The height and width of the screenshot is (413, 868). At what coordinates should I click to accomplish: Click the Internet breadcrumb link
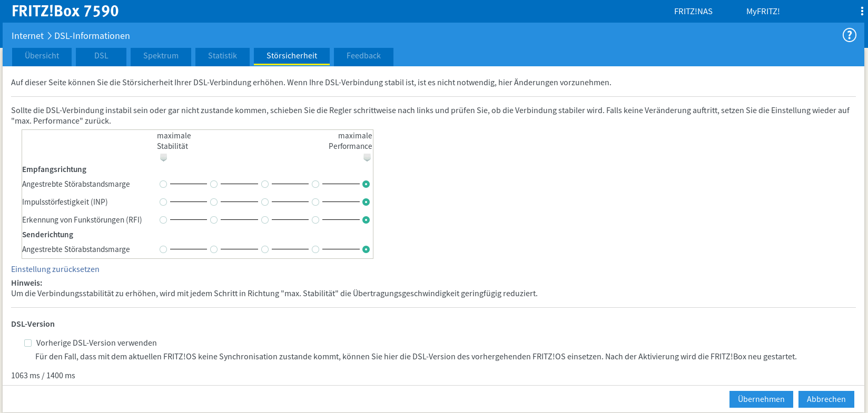pos(27,36)
